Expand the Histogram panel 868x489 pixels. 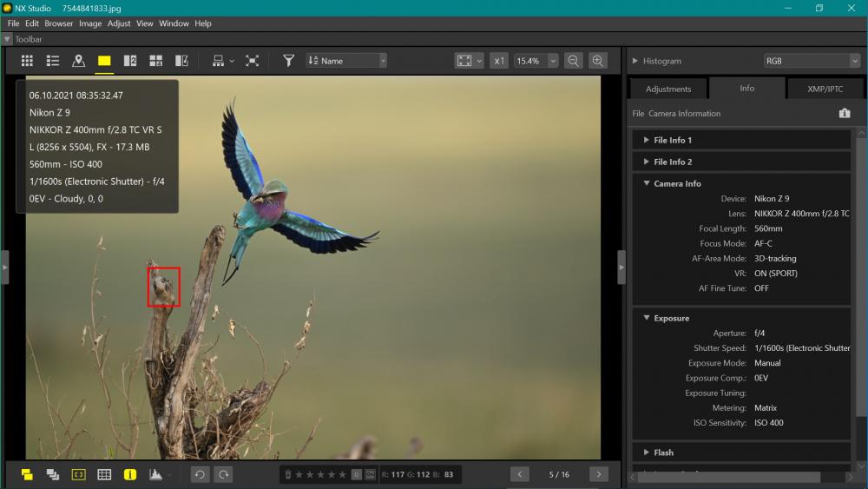click(635, 61)
